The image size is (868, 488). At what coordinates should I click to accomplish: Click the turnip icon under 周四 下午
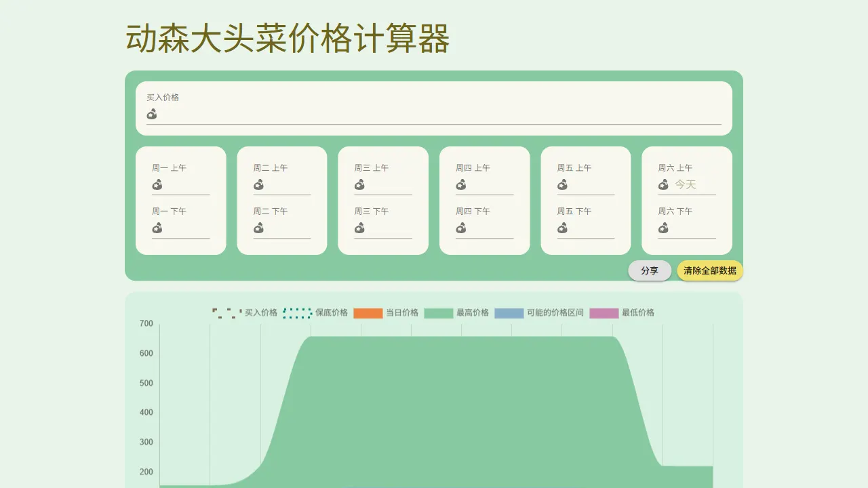point(461,228)
